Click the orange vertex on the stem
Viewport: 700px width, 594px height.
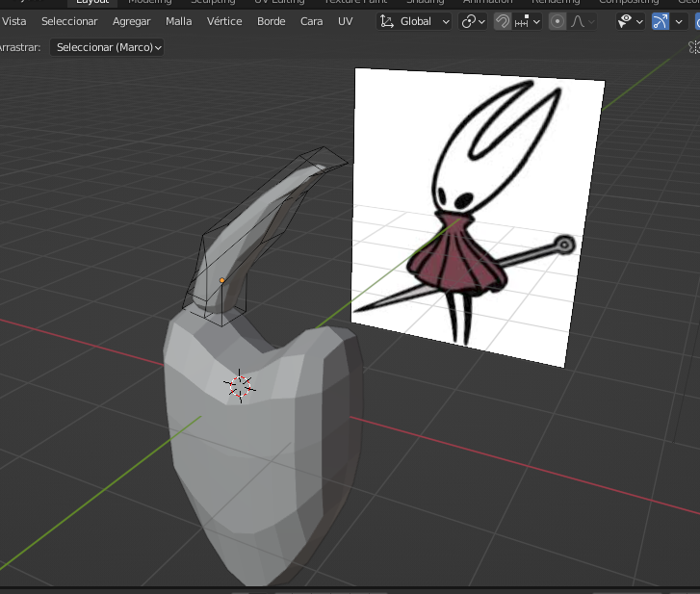coord(221,280)
